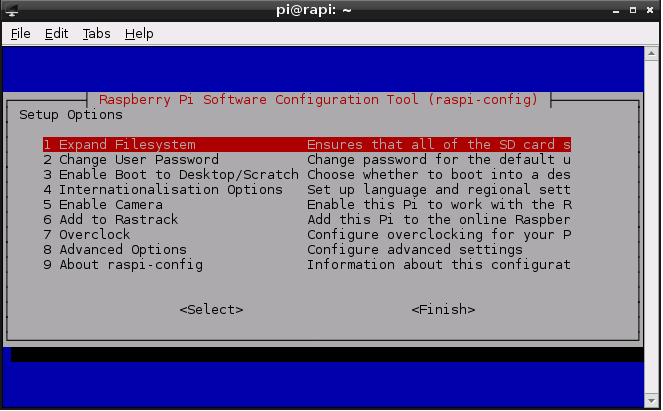The image size is (663, 411).
Task: Select Enable Boot to Desktop/Scratch
Action: pos(170,175)
